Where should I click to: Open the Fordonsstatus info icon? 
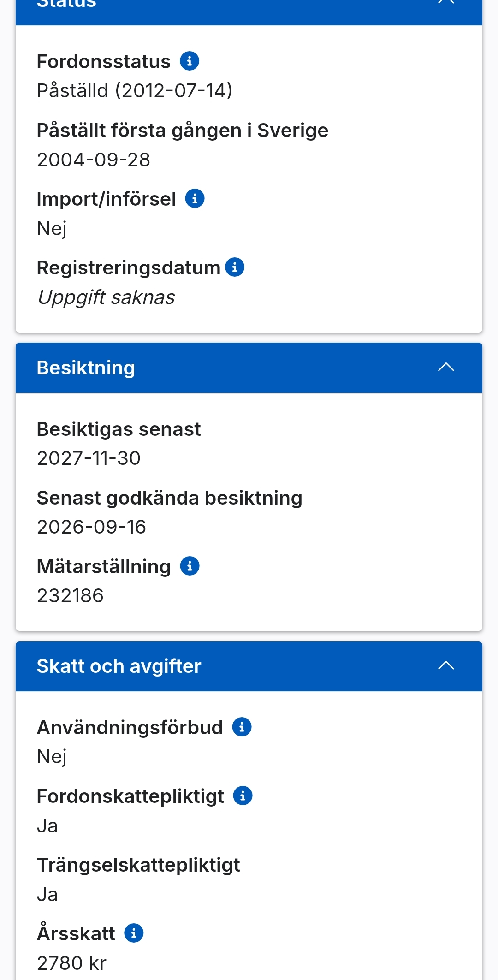189,61
